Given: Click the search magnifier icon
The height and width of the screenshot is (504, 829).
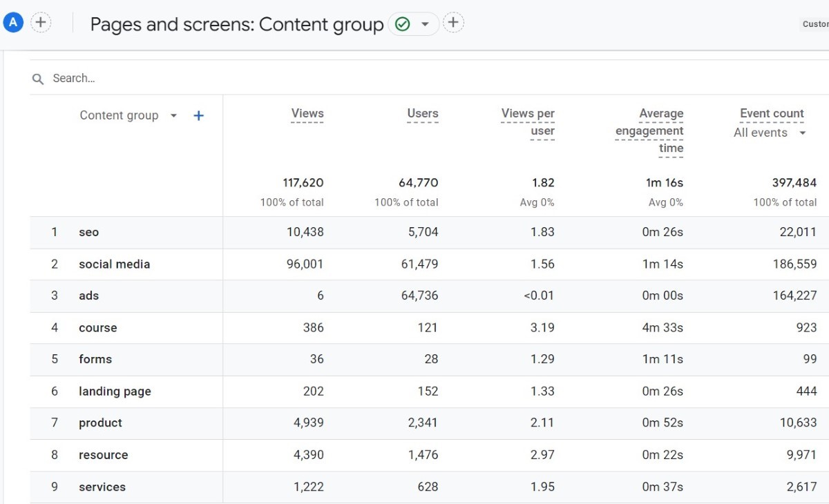Looking at the screenshot, I should (x=38, y=79).
